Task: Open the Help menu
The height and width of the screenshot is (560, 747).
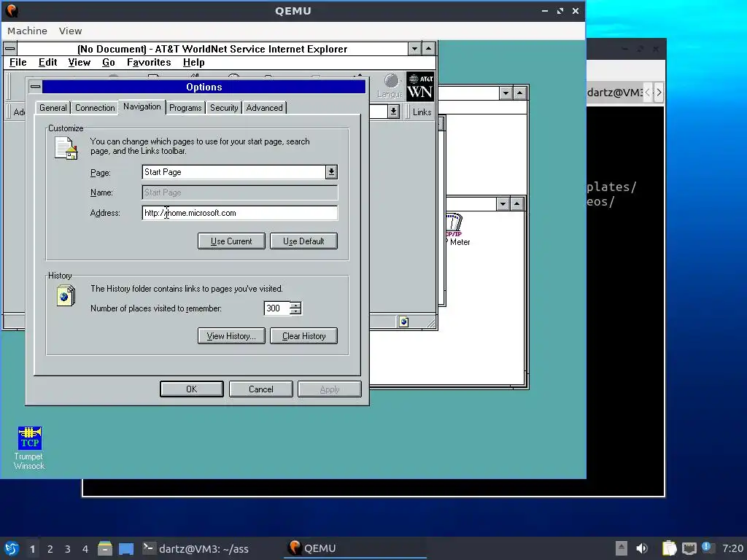Action: (193, 63)
